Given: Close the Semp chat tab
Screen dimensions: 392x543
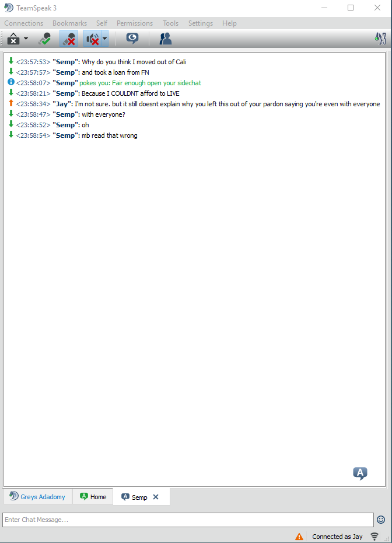Looking at the screenshot, I should coord(156,497).
